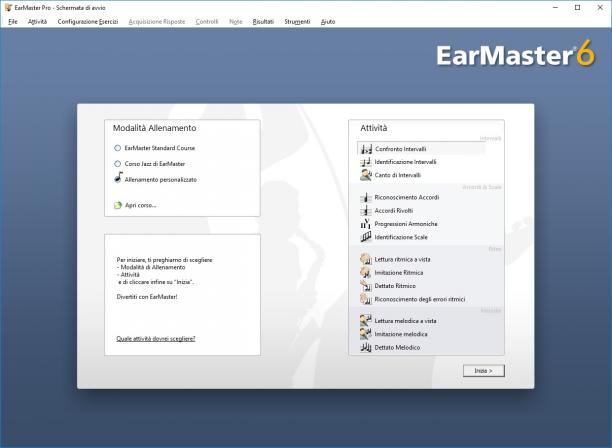Click the Inizia button
The image size is (612, 448).
point(484,371)
